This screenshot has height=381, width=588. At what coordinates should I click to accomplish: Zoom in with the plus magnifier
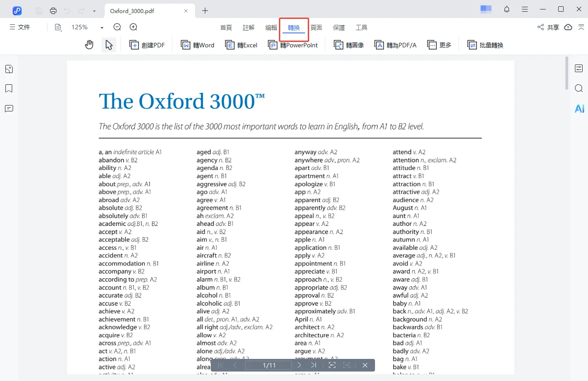(134, 27)
